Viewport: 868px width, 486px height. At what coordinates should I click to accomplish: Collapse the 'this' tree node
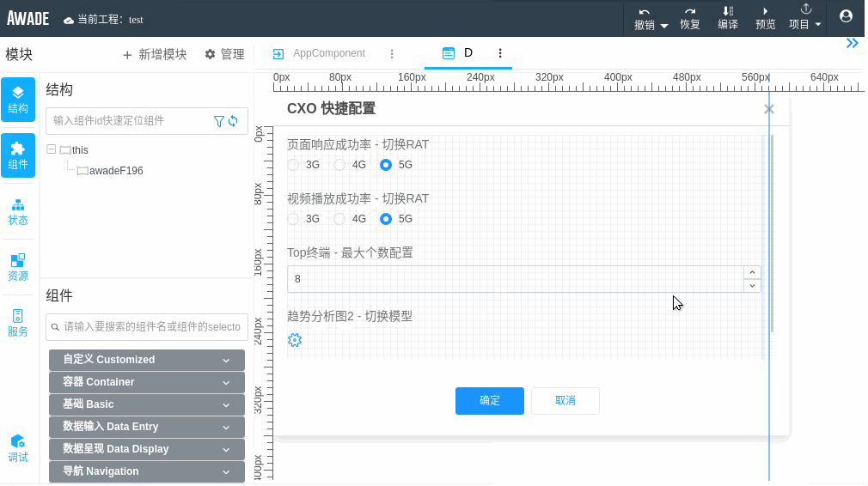coord(52,149)
